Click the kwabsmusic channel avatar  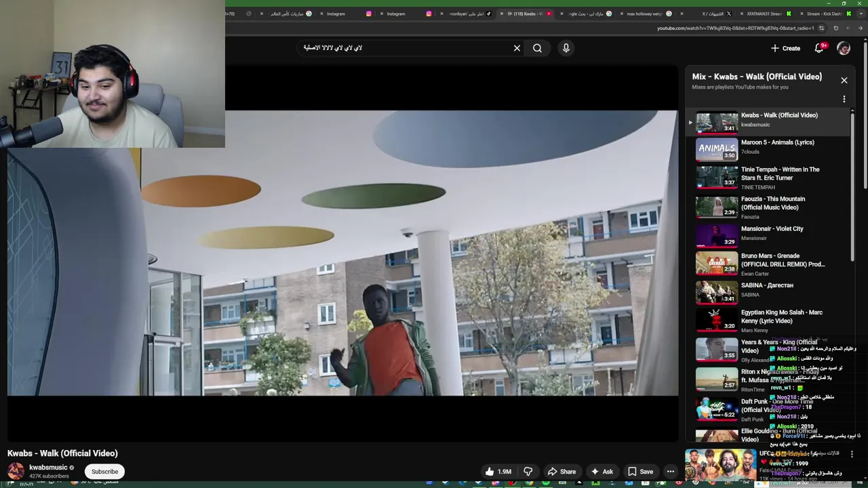[x=16, y=471]
